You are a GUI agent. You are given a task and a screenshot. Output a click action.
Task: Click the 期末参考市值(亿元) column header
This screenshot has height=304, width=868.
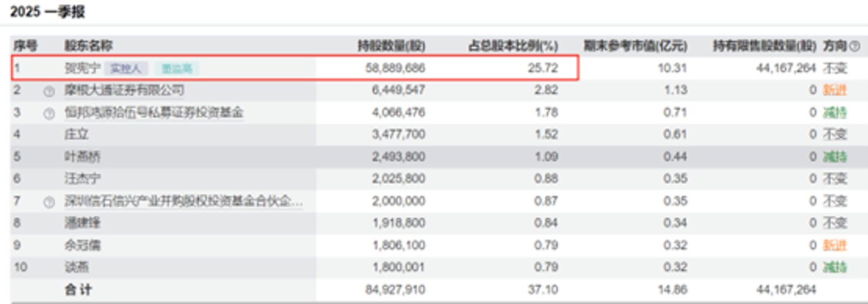[x=635, y=46]
